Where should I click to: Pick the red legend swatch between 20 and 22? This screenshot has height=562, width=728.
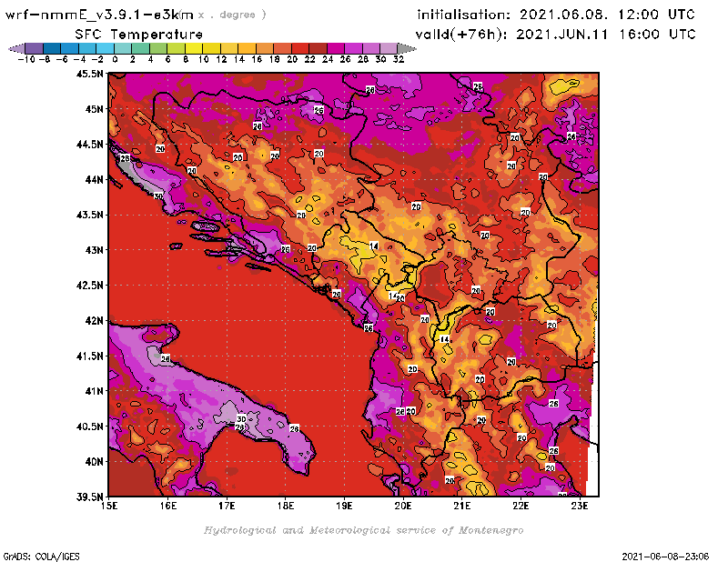tap(300, 48)
